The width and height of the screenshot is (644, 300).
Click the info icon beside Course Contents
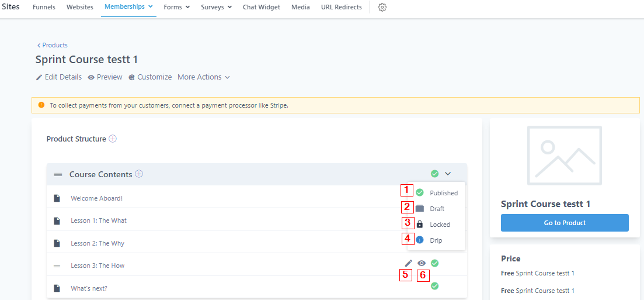coord(139,174)
